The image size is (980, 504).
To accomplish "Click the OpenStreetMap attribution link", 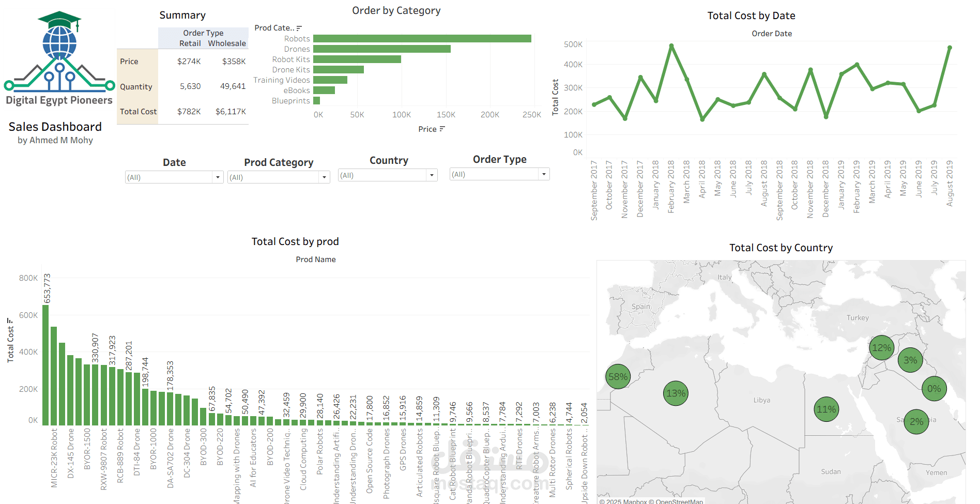I will coord(676,501).
